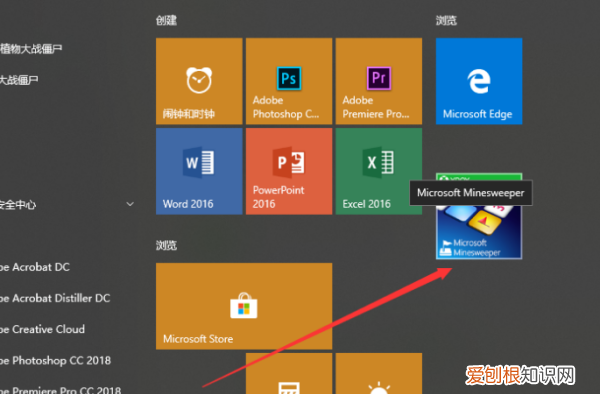The height and width of the screenshot is (394, 600).
Task: Select the 浏览 heading above Microsoft Store
Action: (166, 245)
